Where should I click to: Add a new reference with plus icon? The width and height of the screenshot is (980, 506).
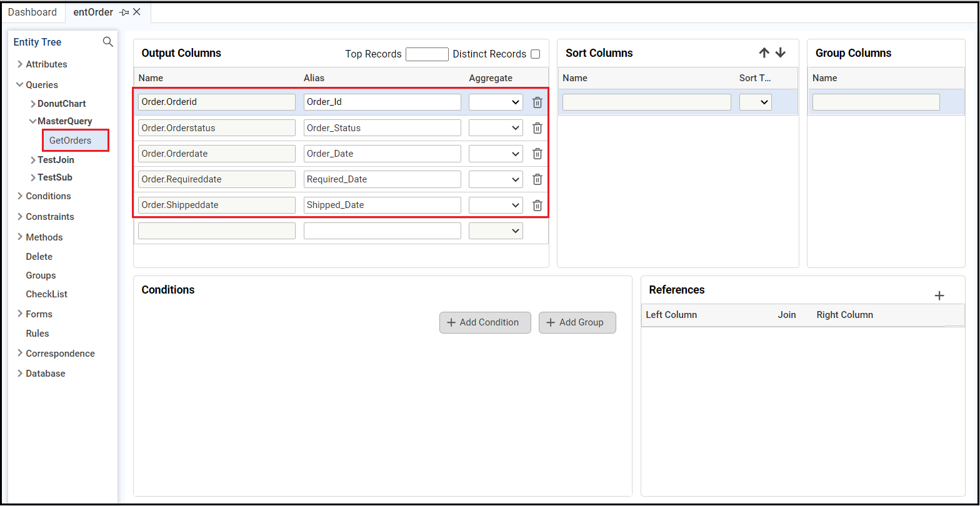[939, 295]
